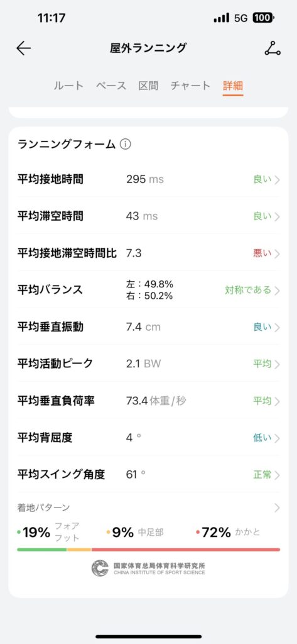Screen dimensions: 297x644
Task: Open 平均バランス 対称である details
Action: [x=252, y=291]
